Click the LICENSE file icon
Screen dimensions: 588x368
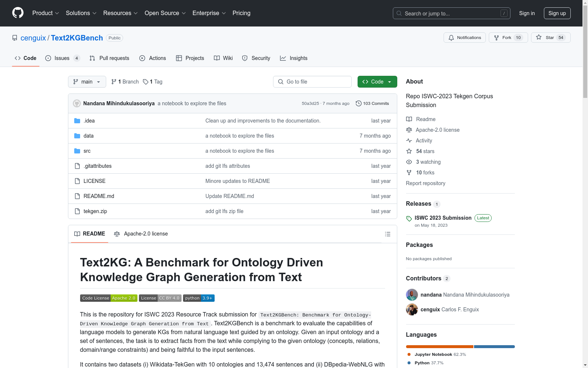pyautogui.click(x=77, y=181)
